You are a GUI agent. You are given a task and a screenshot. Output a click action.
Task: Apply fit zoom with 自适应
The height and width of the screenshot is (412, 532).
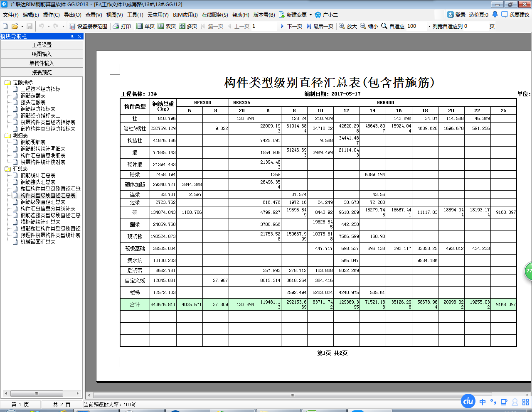coord(393,26)
